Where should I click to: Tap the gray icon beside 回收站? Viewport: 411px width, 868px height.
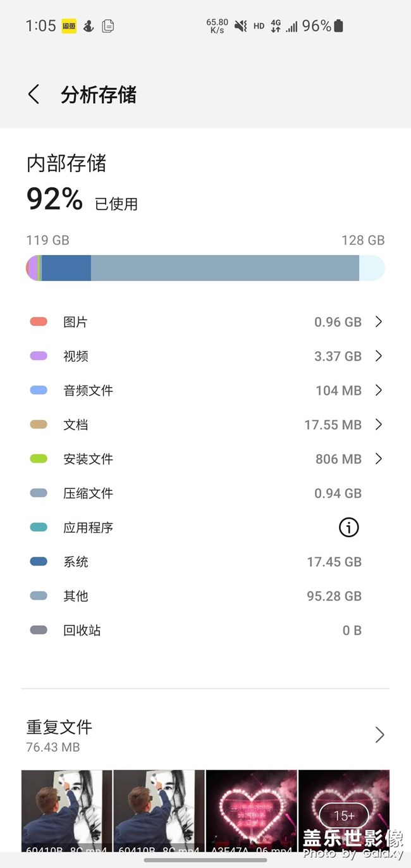tap(37, 630)
